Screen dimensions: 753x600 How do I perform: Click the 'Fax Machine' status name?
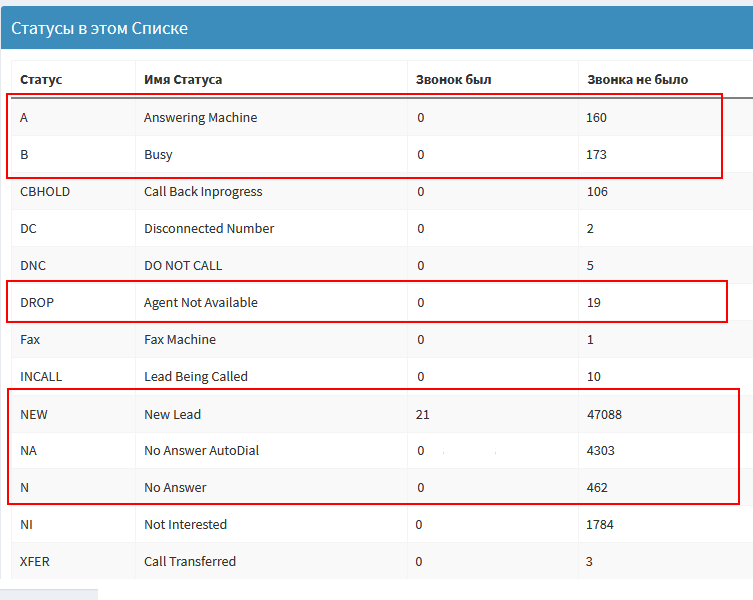coord(179,340)
